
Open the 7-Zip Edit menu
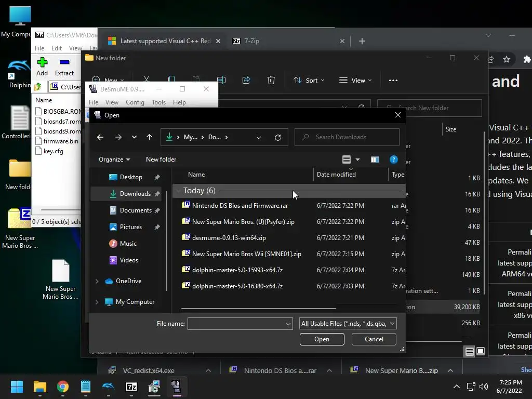(56, 48)
